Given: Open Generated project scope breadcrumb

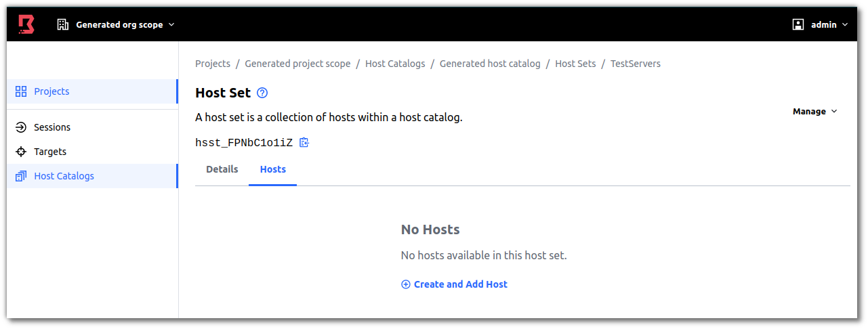Looking at the screenshot, I should [x=297, y=64].
